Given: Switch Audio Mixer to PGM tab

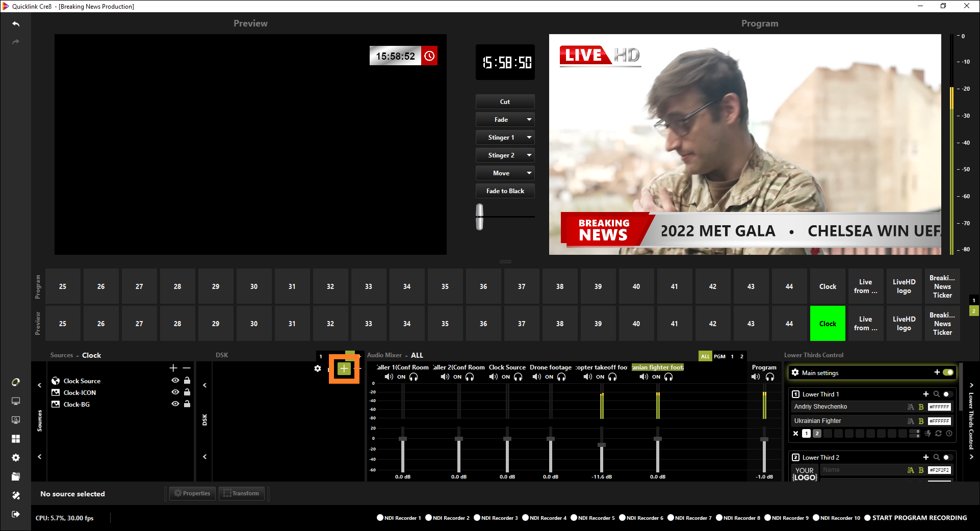Looking at the screenshot, I should (719, 356).
